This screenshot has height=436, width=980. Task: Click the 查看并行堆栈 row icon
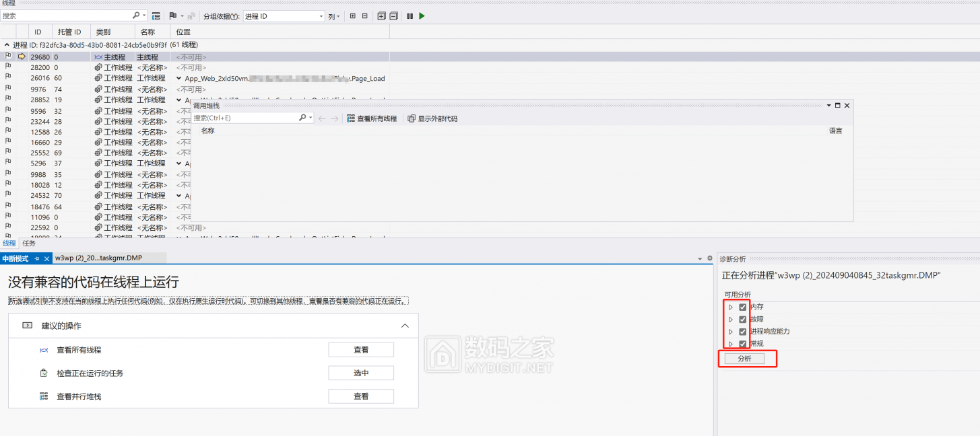44,397
